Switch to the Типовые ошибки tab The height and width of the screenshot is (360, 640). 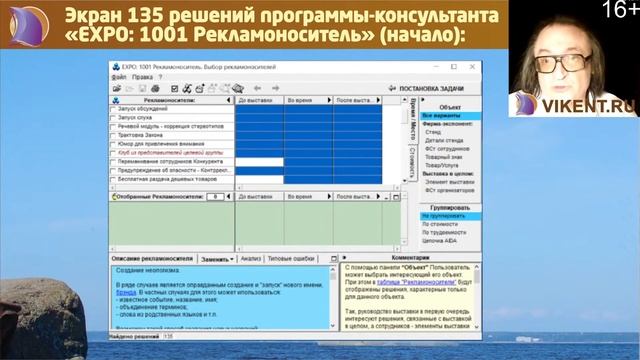click(291, 259)
